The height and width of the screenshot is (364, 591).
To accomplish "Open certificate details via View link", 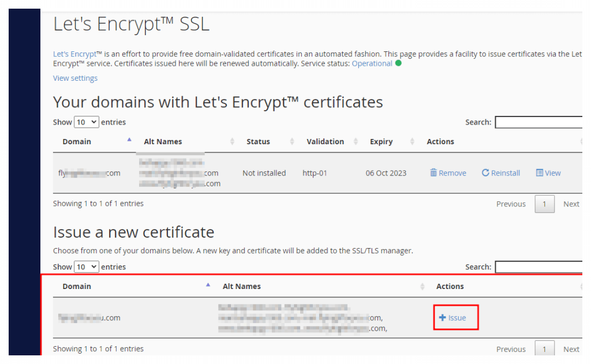I will [x=548, y=173].
